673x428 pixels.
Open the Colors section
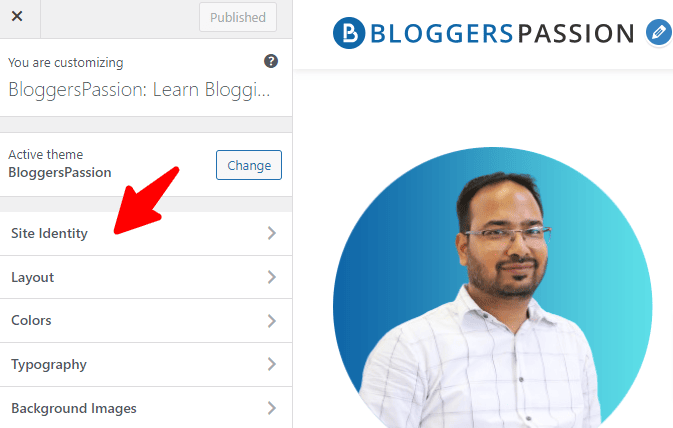click(x=146, y=321)
